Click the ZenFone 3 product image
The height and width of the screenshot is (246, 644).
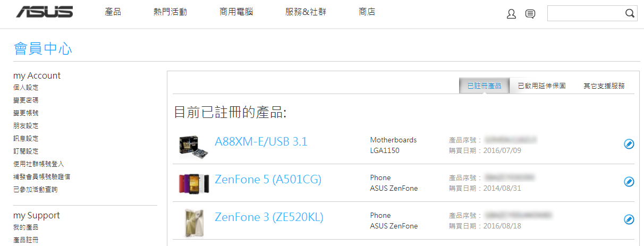[x=194, y=222]
